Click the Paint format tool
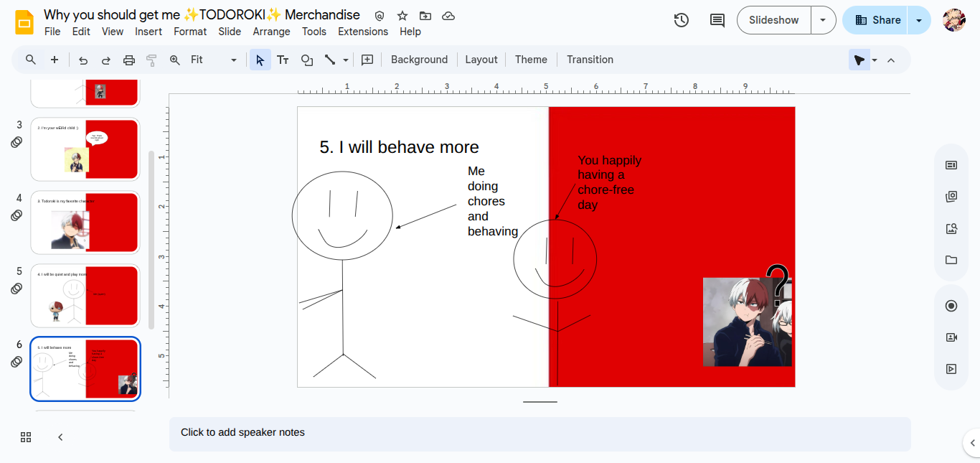The height and width of the screenshot is (463, 980). (x=151, y=60)
